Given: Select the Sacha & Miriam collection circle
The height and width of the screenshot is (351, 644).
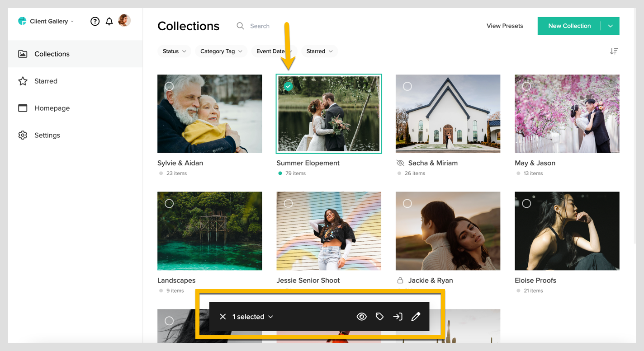Looking at the screenshot, I should [x=407, y=86].
